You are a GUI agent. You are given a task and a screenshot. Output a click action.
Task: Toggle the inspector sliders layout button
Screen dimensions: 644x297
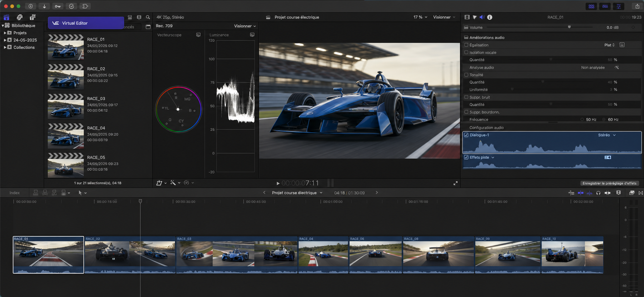coord(619,6)
